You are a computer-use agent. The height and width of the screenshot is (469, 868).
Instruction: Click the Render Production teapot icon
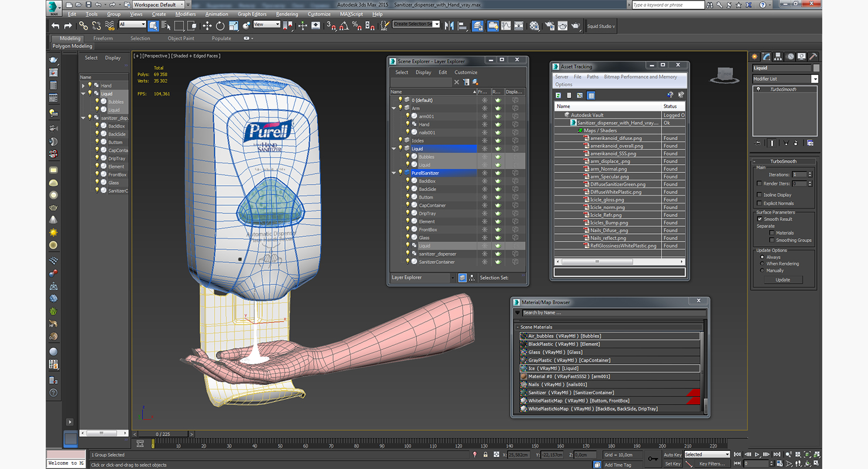pos(576,26)
